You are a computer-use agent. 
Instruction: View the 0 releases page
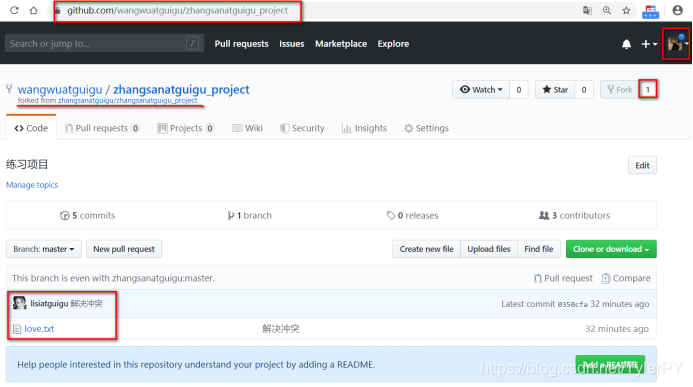coord(412,215)
